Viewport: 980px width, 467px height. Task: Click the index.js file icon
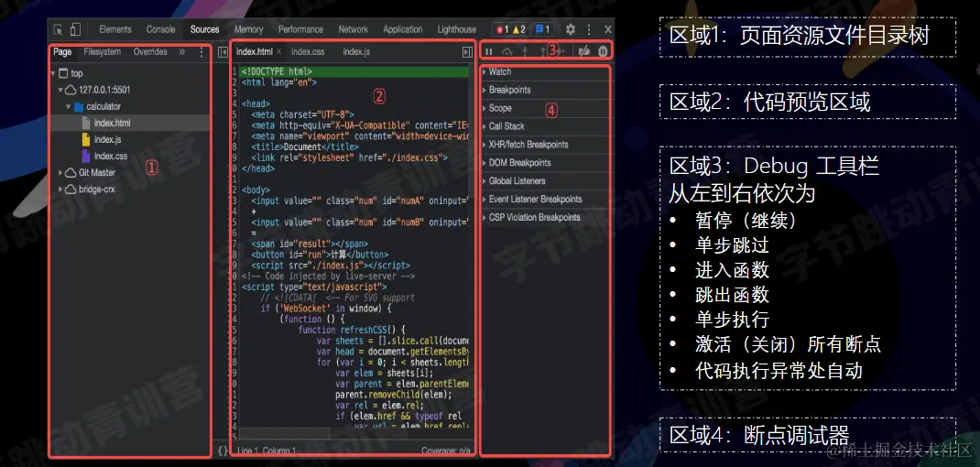click(86, 139)
